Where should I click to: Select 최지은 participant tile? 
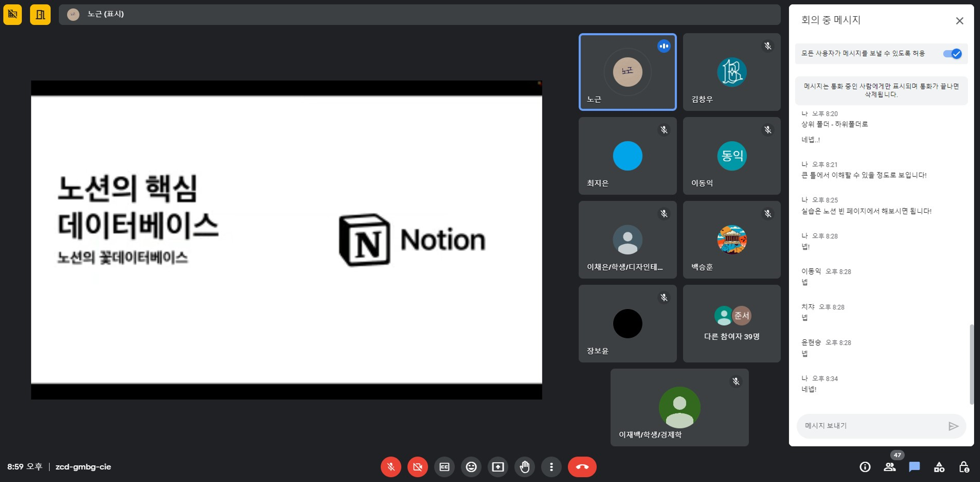click(x=628, y=156)
